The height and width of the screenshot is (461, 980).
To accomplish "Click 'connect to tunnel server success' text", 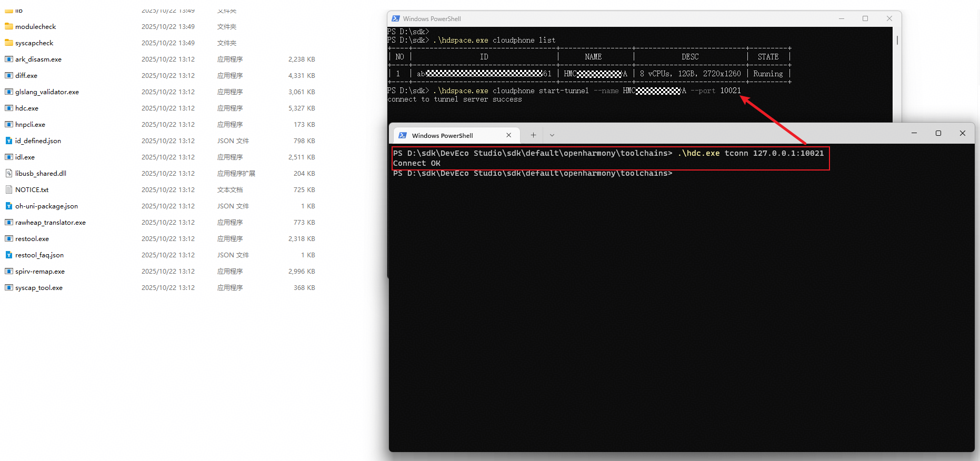I will point(455,99).
